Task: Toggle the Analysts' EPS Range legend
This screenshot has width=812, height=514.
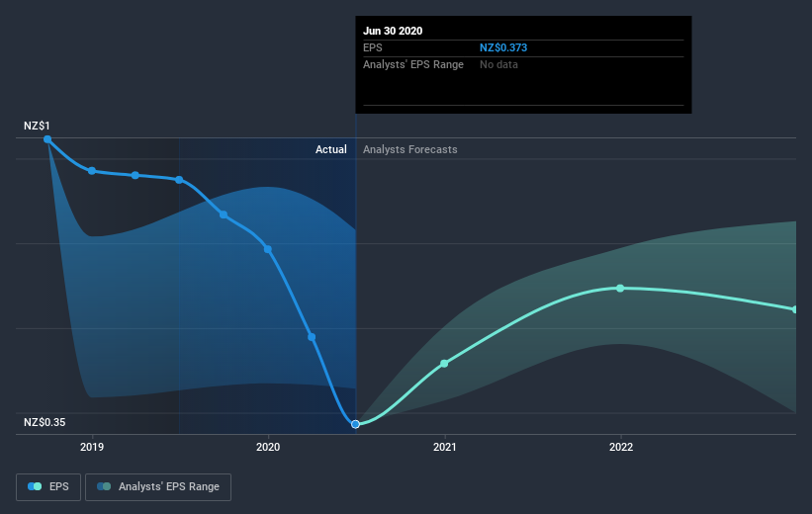Action: click(x=158, y=486)
